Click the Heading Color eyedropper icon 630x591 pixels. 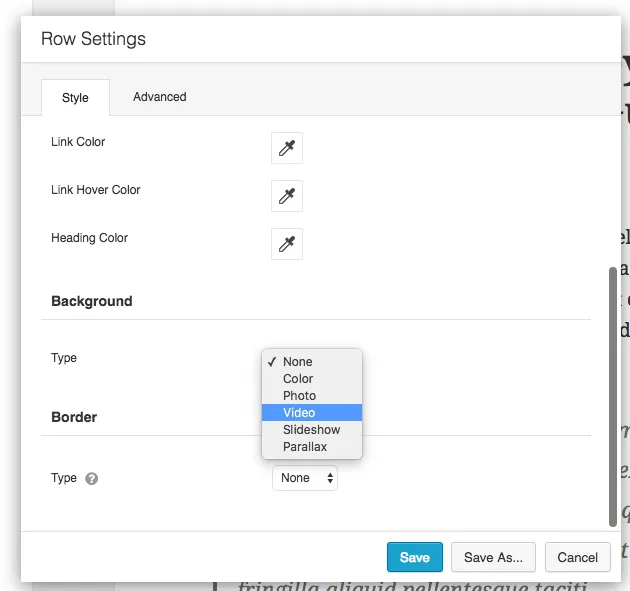point(287,244)
